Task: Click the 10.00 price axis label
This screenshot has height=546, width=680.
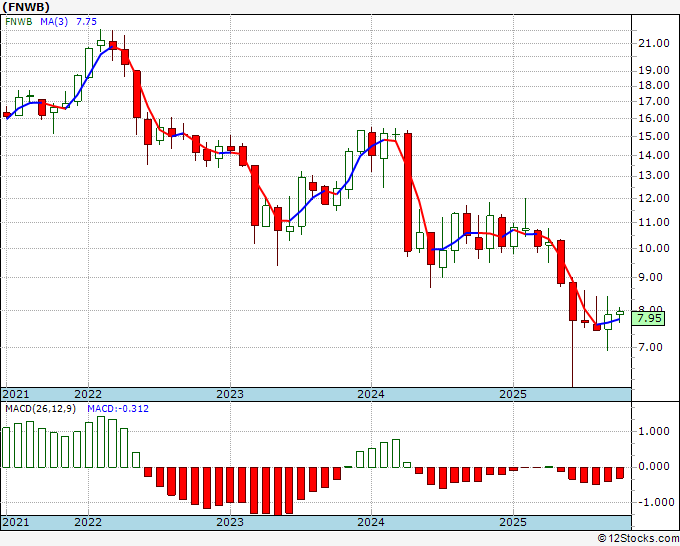Action: point(654,248)
